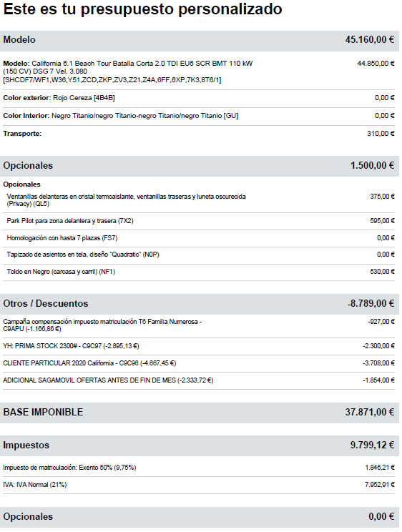Select CLIENTE PARTICULAR 2020 California discount row
The height and width of the screenshot is (532, 402).
199,363
